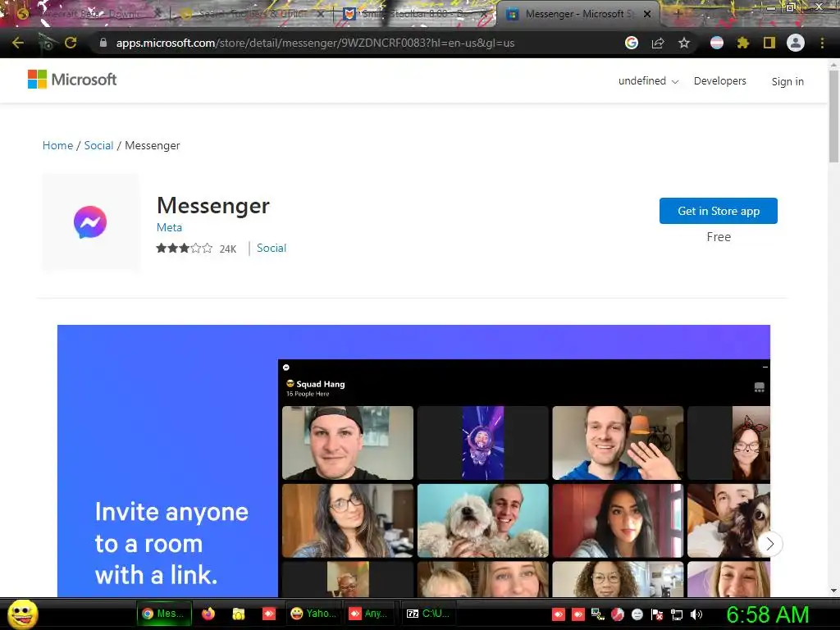Open the striped flag extension icon

coord(717,43)
